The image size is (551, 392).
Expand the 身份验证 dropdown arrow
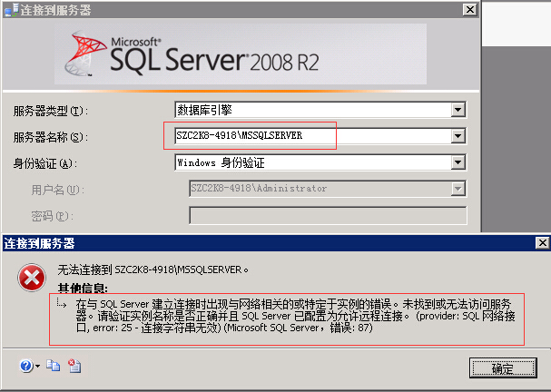click(458, 163)
